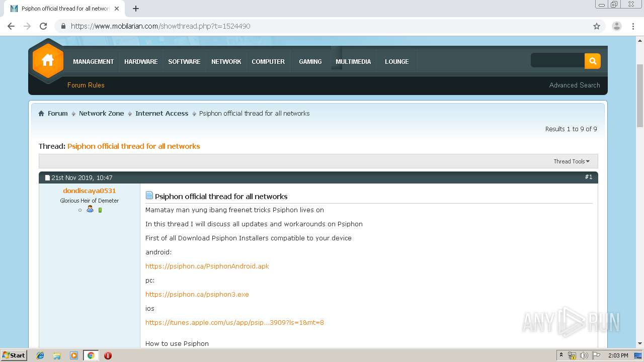Bookmark this page with the star icon
The width and height of the screenshot is (644, 362).
click(597, 26)
